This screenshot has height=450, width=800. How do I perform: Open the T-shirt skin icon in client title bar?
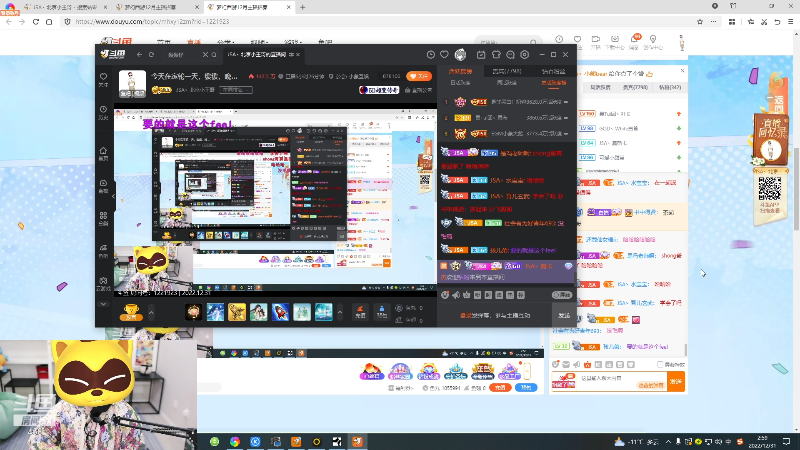pyautogui.click(x=496, y=55)
